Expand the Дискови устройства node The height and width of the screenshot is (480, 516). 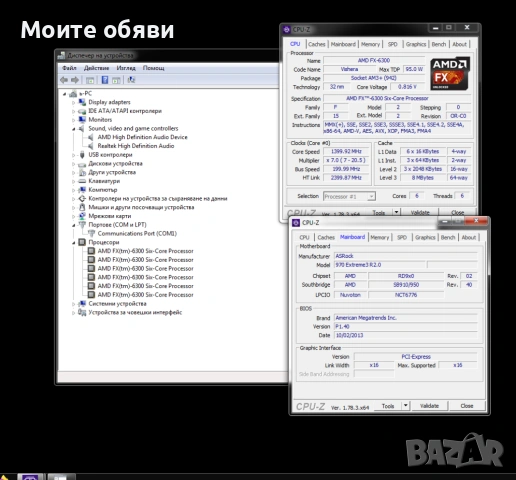click(73, 164)
